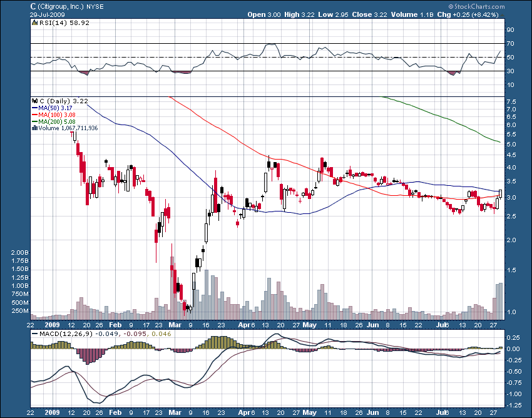
Task: Click the 70 label on the RSI axis
Action: (510, 43)
